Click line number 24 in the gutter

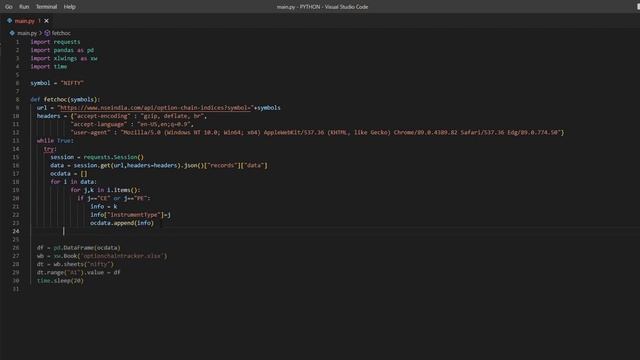click(16, 231)
